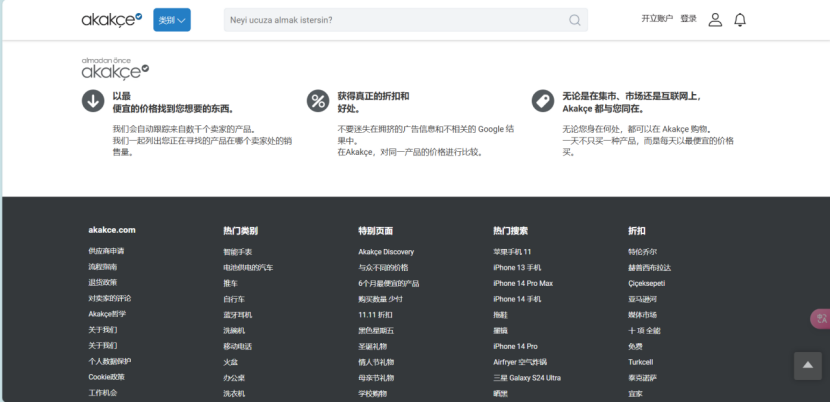Open the 自行车 category link
The height and width of the screenshot is (402, 831).
click(234, 299)
